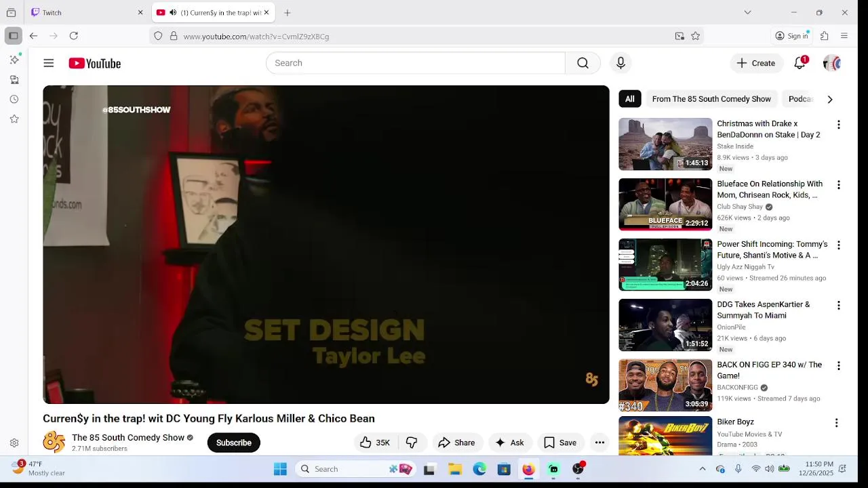
Task: Expand the list all tabs dropdown
Action: [x=747, y=12]
